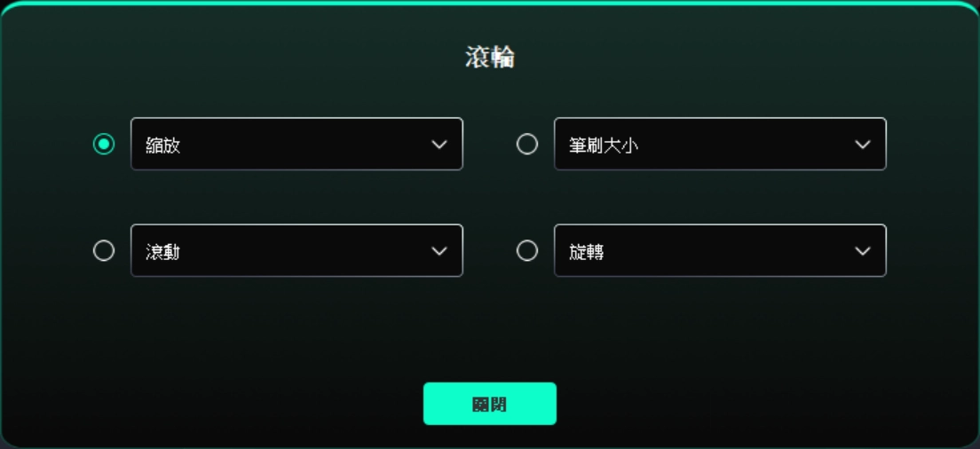Image resolution: width=980 pixels, height=449 pixels.
Task: Click the chevron arrow in the 旋轉 dropdown
Action: pyautogui.click(x=863, y=252)
